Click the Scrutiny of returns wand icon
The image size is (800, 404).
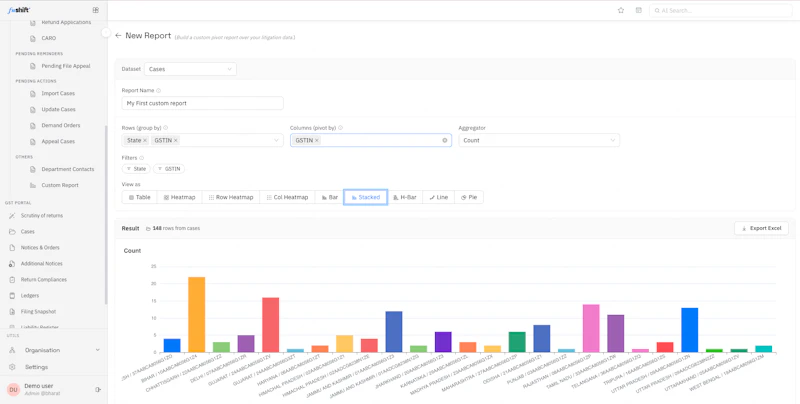12,215
